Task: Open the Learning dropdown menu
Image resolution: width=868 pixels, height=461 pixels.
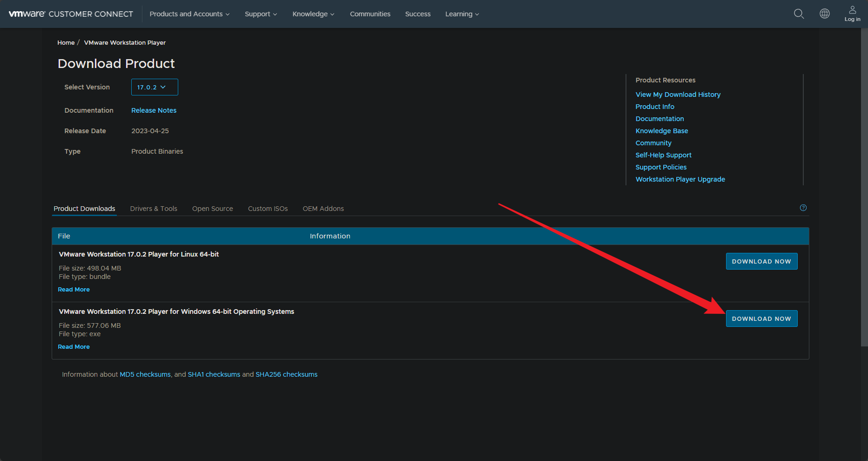Action: pos(462,14)
